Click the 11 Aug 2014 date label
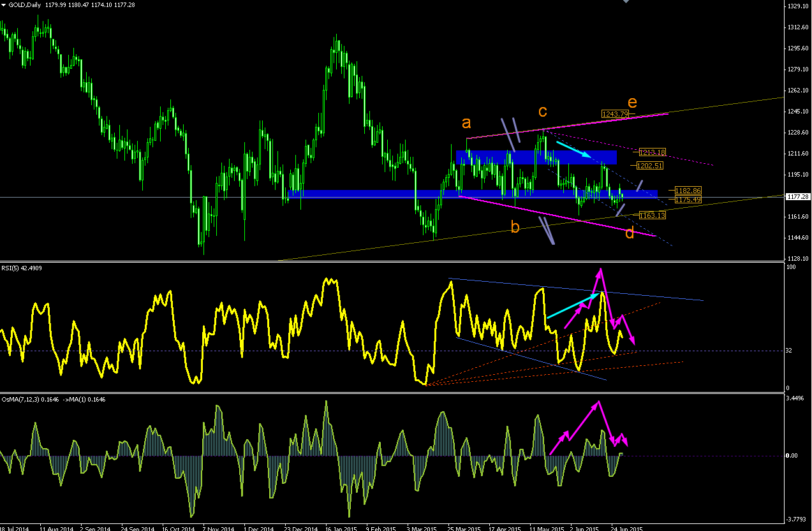Image resolution: width=812 pixels, height=531 pixels. [55, 528]
